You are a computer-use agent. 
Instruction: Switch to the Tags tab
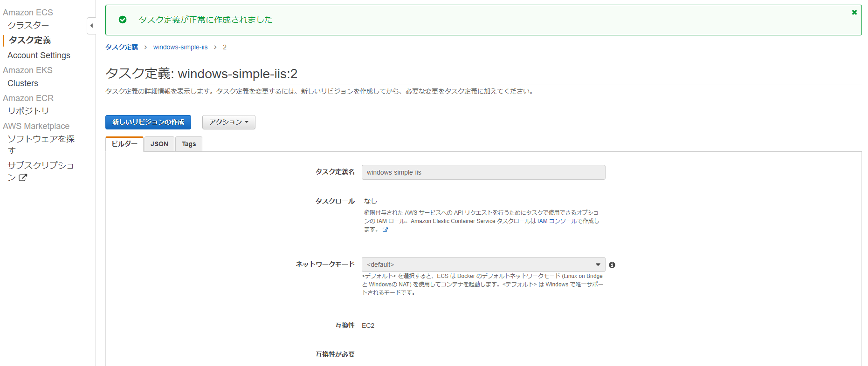(189, 144)
